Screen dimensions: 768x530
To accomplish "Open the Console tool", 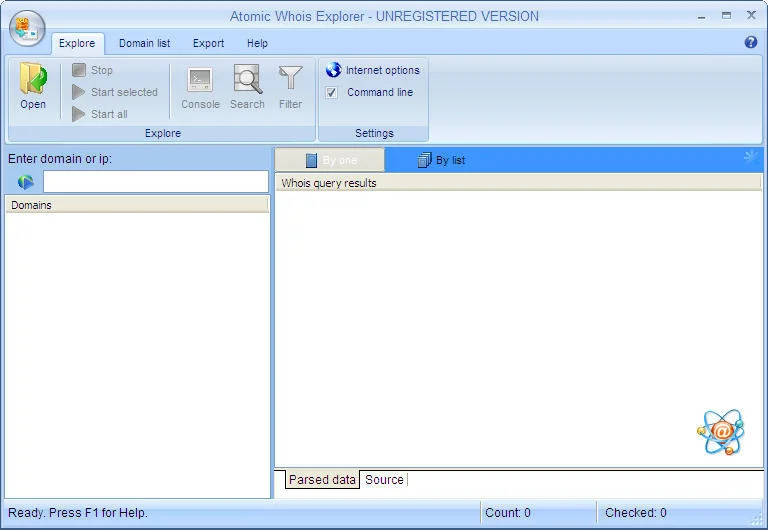I will [x=200, y=88].
